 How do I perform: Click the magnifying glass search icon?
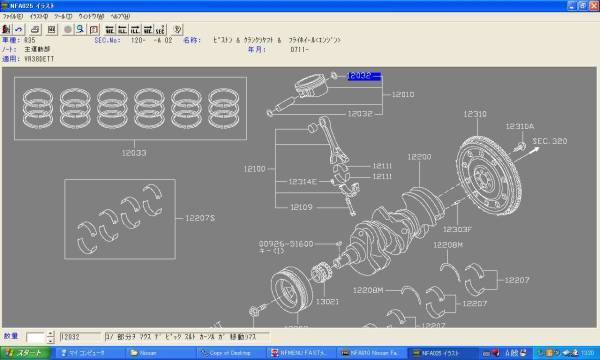click(80, 29)
